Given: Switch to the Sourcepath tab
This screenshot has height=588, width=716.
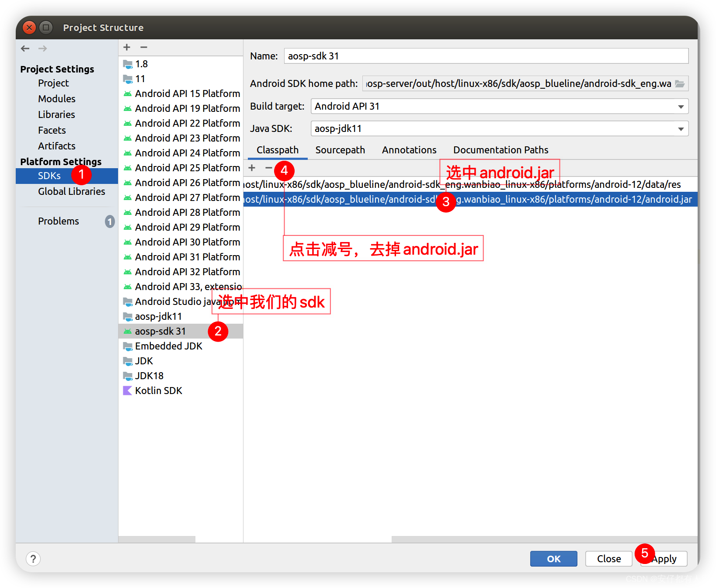Looking at the screenshot, I should tap(340, 150).
